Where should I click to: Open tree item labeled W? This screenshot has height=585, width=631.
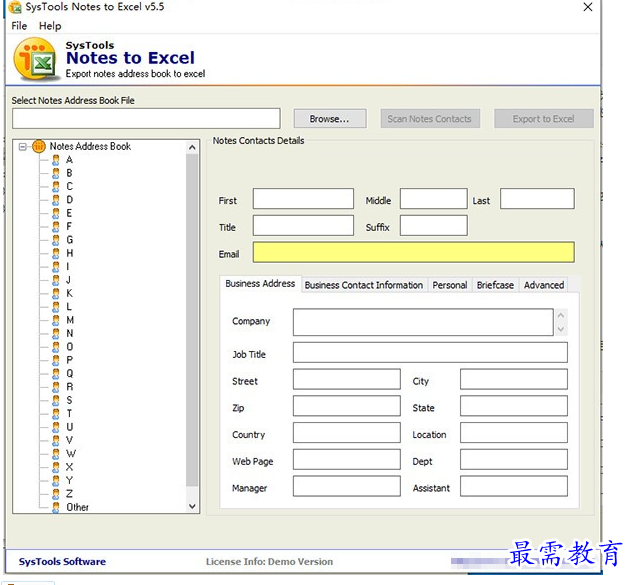coord(71,454)
